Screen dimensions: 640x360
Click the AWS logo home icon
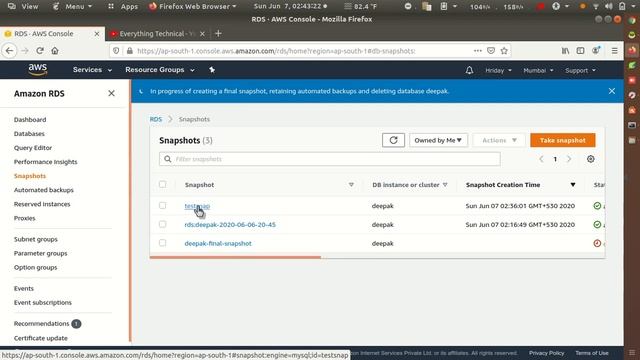click(38, 70)
